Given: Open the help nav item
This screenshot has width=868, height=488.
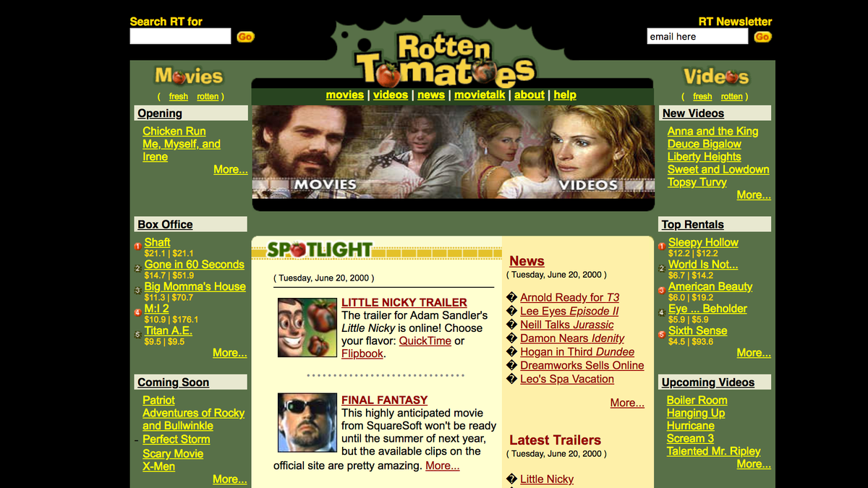Looking at the screenshot, I should pos(565,95).
